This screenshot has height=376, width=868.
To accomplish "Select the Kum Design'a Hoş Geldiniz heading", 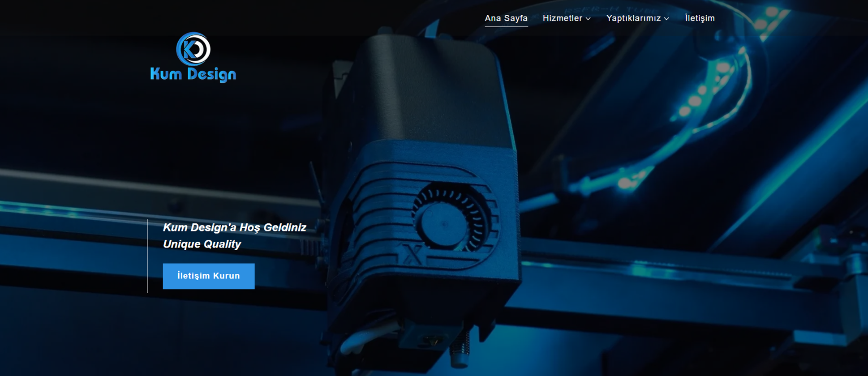I will [235, 227].
